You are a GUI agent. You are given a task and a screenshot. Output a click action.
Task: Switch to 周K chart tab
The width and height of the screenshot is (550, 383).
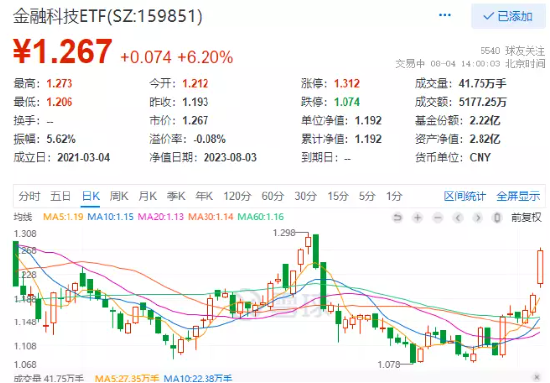(x=119, y=196)
